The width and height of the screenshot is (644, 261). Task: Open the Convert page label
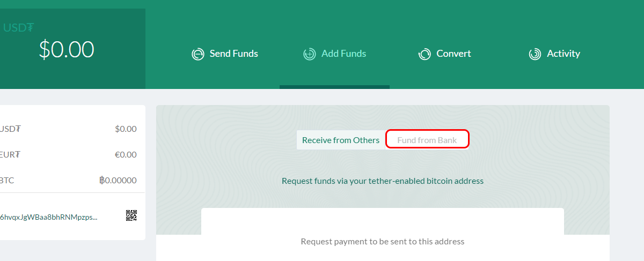(x=453, y=54)
